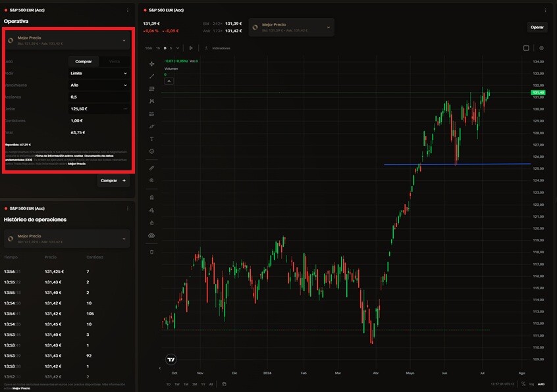Open options dots beside limit price
The image size is (557, 392).
pyautogui.click(x=125, y=109)
